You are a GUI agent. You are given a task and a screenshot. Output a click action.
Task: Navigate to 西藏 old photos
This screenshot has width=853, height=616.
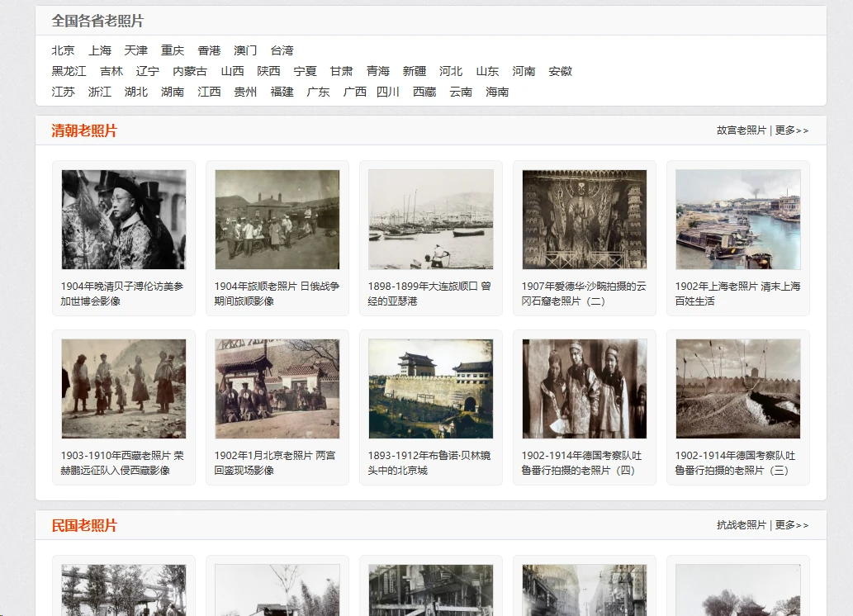coord(424,92)
